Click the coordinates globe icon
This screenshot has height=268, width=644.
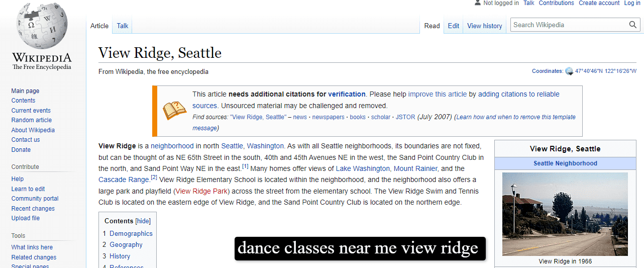569,71
